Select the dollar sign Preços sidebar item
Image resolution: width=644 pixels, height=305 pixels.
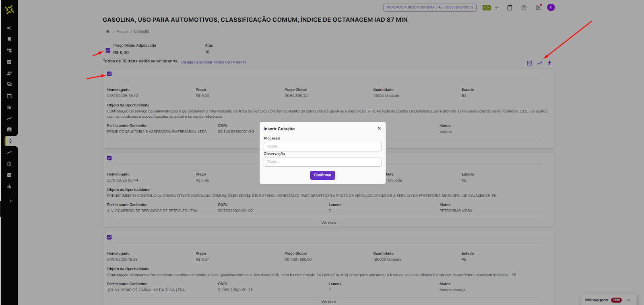(x=10, y=141)
